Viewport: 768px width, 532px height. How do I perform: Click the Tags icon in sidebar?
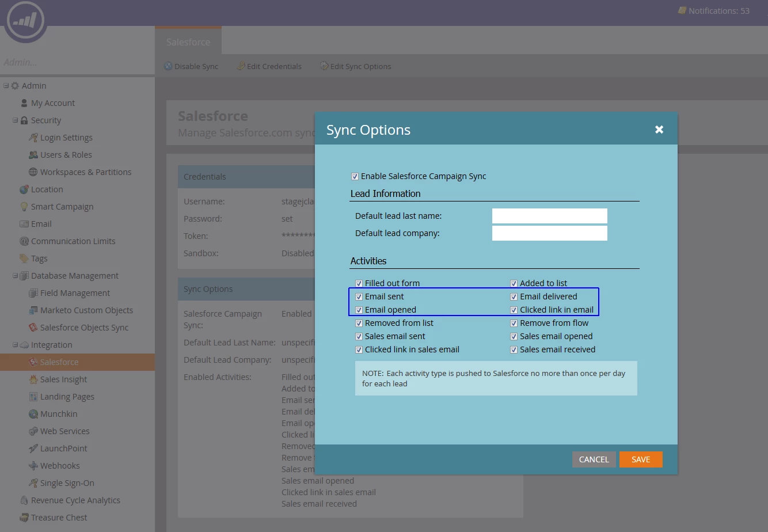pos(24,259)
